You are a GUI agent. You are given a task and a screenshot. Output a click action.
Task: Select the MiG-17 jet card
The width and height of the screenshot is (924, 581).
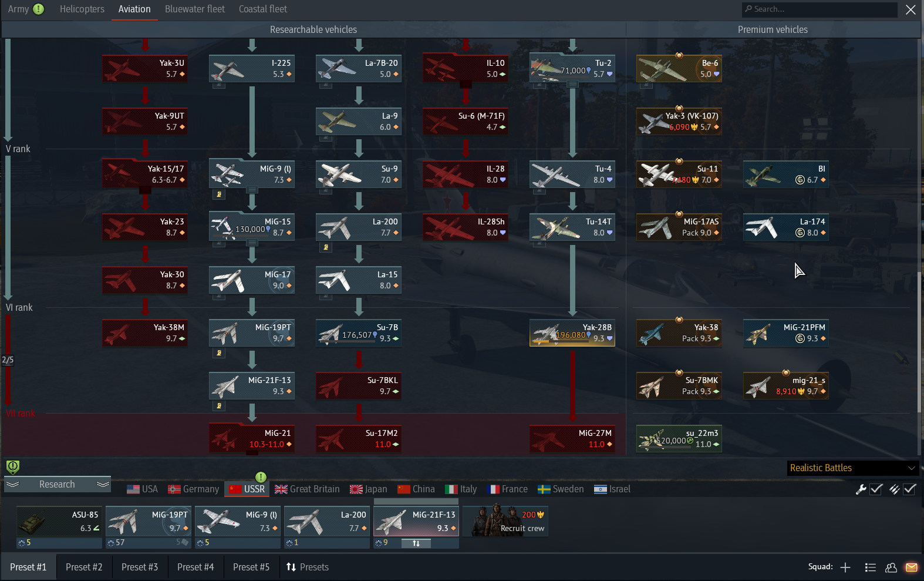click(x=252, y=280)
